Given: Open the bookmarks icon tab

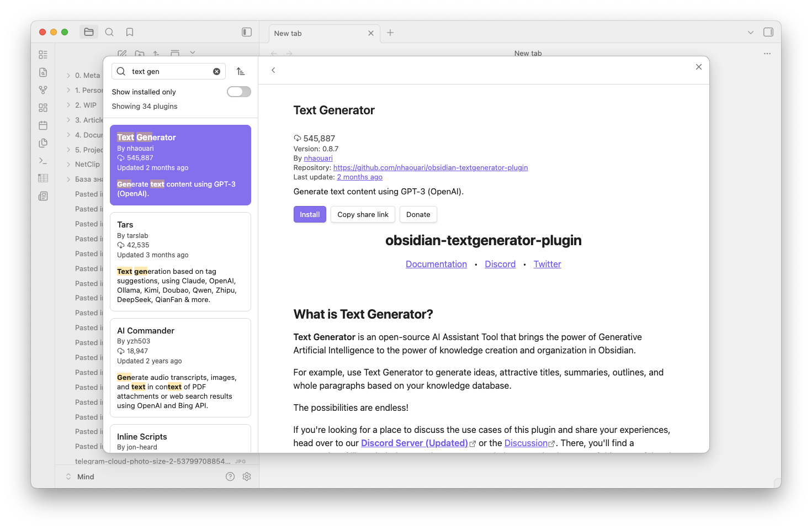Looking at the screenshot, I should coord(130,32).
